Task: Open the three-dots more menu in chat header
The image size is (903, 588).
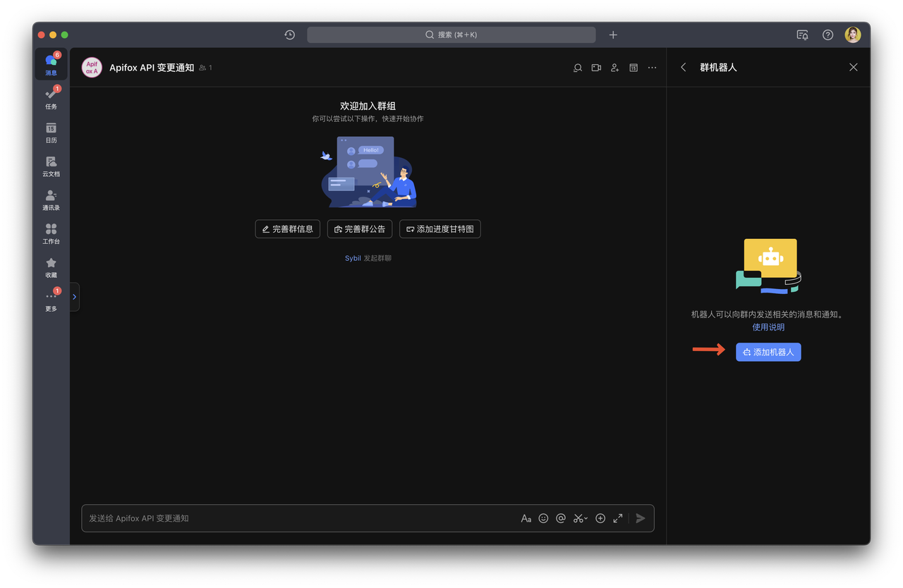Action: (652, 68)
